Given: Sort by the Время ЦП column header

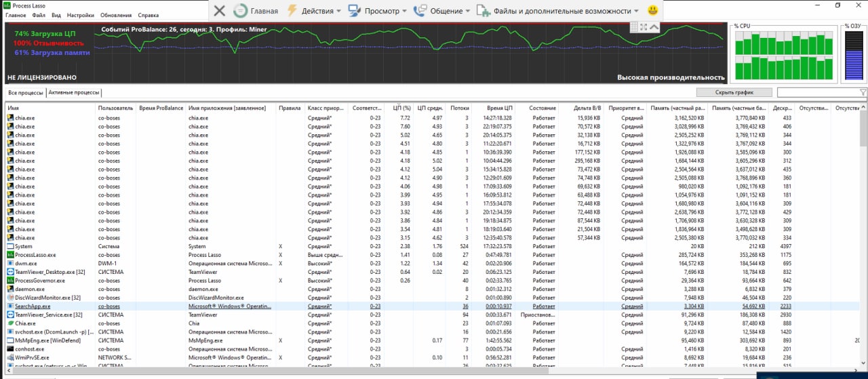Looking at the screenshot, I should [x=494, y=108].
